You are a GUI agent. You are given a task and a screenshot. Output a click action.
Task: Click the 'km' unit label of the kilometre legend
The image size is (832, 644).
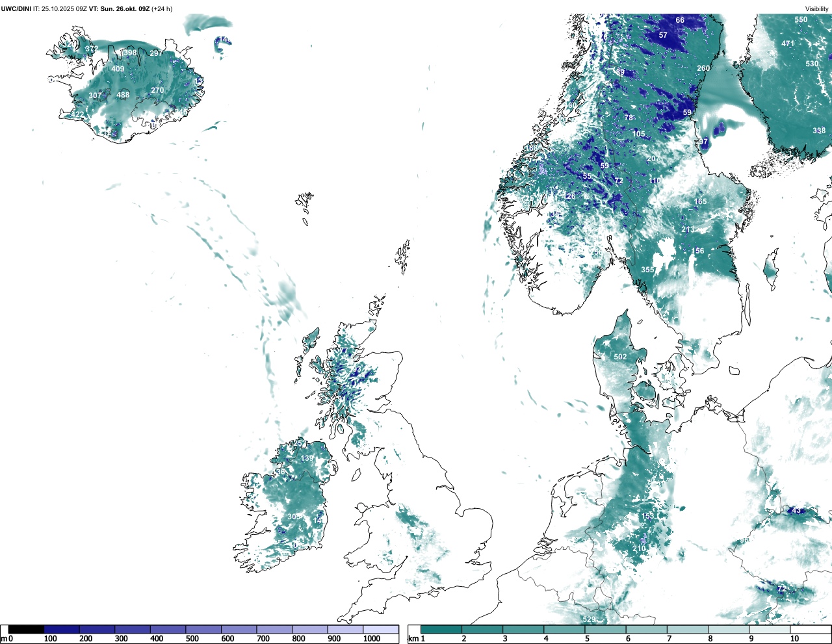(x=413, y=639)
